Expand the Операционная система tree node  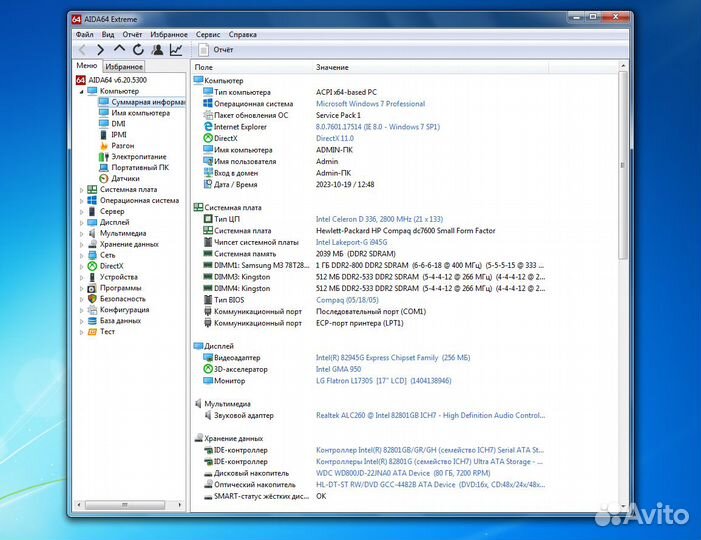tap(81, 201)
